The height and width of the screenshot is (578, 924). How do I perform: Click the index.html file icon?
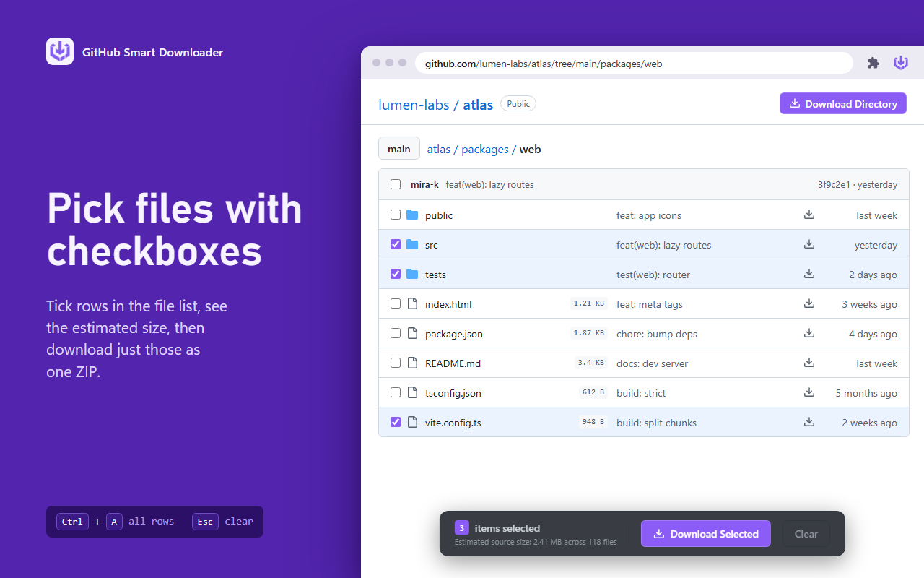(x=412, y=304)
